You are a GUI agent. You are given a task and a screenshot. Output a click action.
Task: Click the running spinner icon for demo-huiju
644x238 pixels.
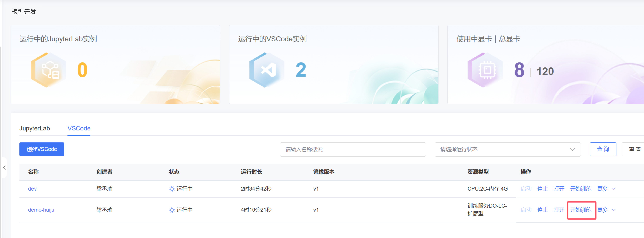tap(172, 210)
